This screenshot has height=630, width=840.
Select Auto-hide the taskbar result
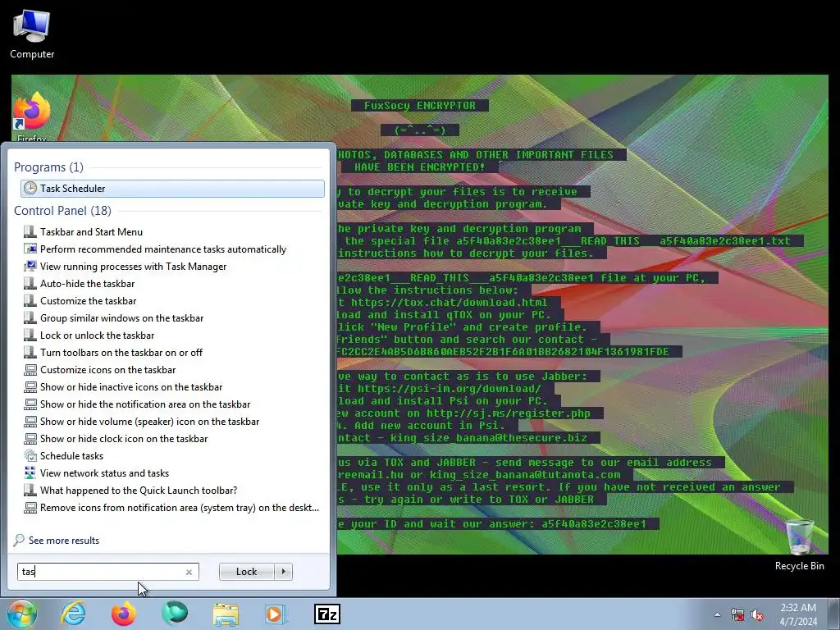(x=87, y=283)
